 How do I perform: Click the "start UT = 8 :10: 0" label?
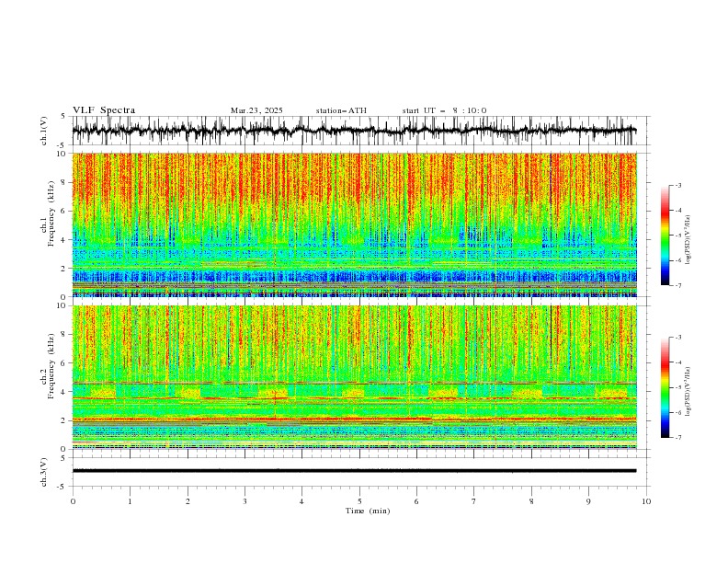444,110
